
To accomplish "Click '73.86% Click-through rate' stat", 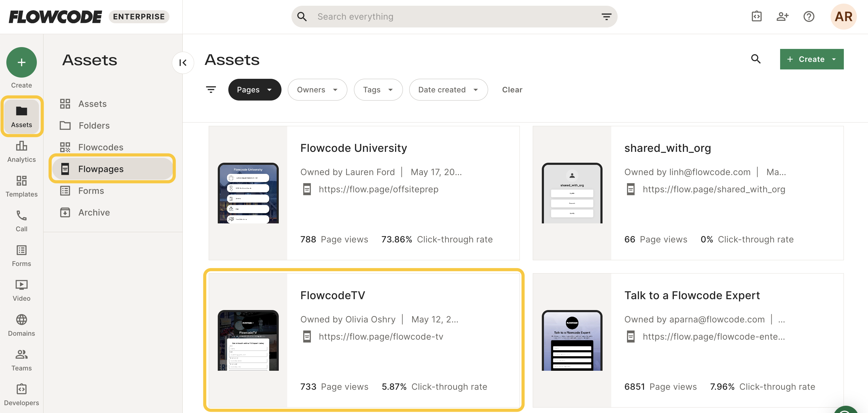I will tap(437, 239).
